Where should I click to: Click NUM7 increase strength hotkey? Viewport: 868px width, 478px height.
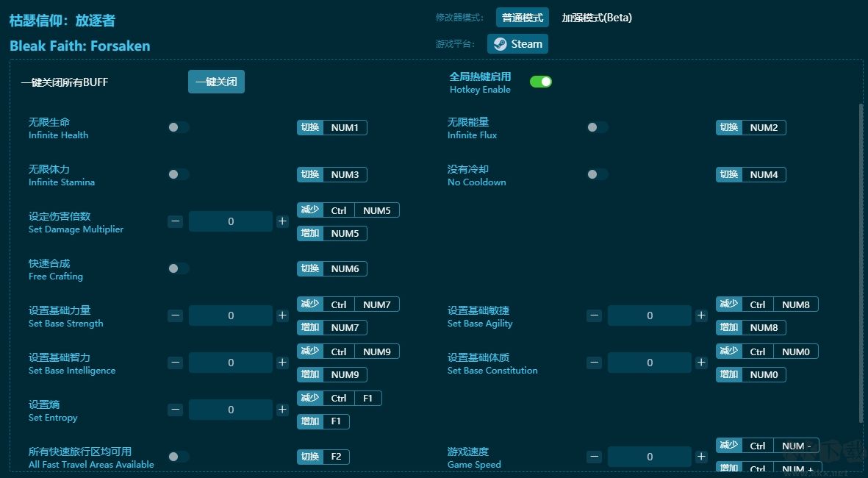pyautogui.click(x=332, y=327)
